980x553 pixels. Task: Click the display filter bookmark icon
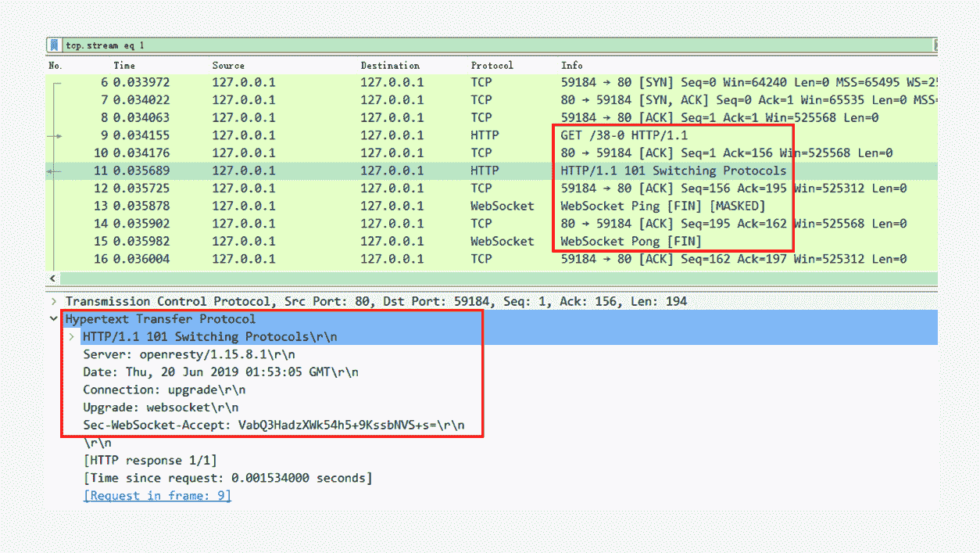(x=54, y=45)
